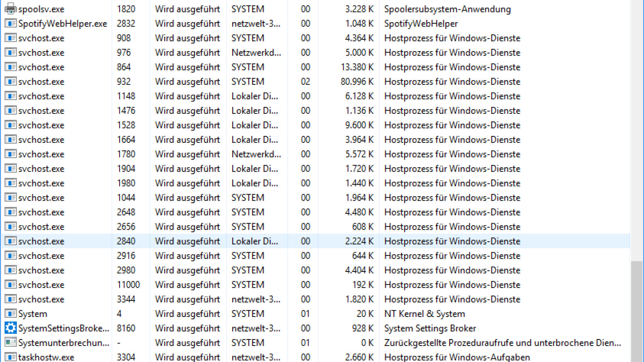The height and width of the screenshot is (362, 644).
Task: Click the SpotifyWebHelper.exe process icon
Action: click(10, 23)
